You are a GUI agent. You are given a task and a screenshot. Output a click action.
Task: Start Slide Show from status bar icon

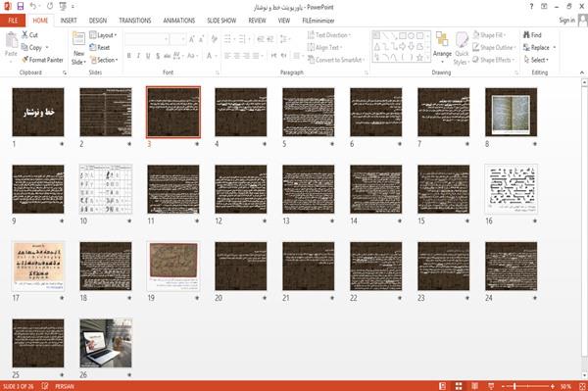(491, 386)
